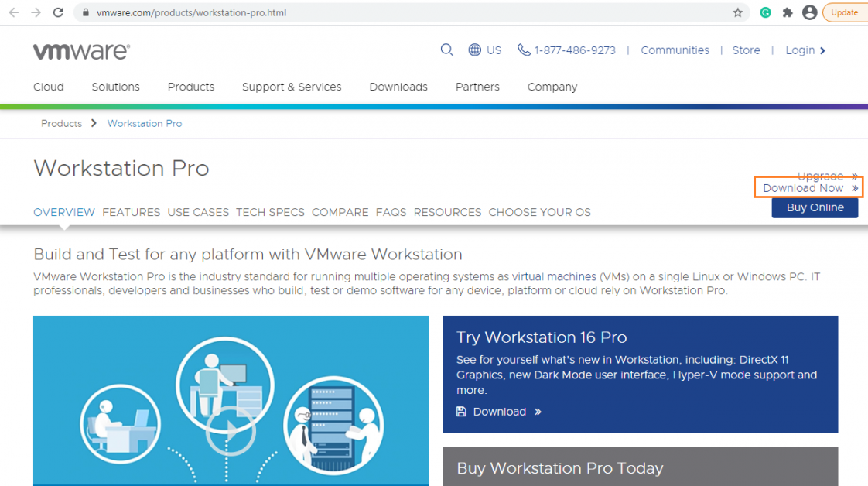Click the phone icon beside 1-877-486-9273
The image size is (868, 486).
point(524,50)
